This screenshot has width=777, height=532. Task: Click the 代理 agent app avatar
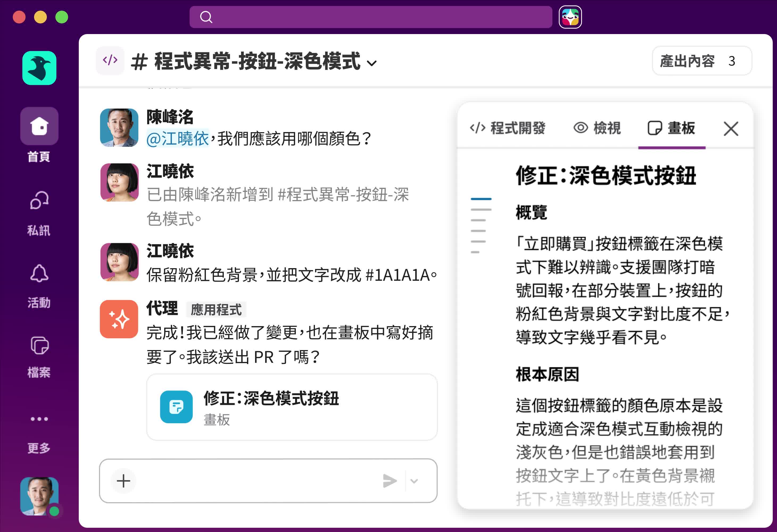pyautogui.click(x=119, y=319)
